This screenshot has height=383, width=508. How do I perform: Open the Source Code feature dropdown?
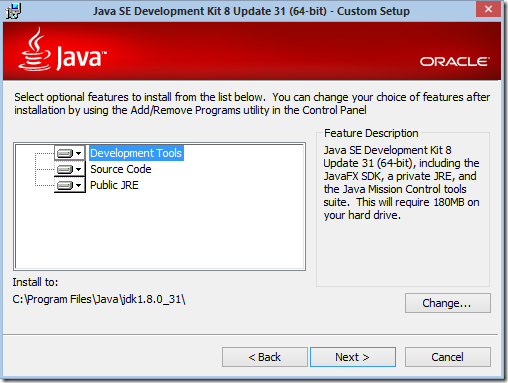click(x=70, y=169)
